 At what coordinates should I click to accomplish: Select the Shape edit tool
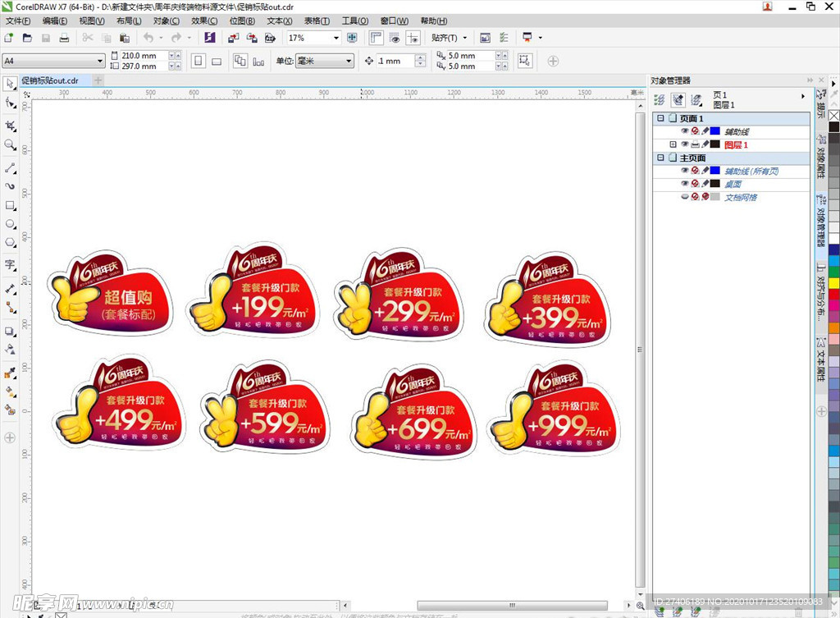10,103
